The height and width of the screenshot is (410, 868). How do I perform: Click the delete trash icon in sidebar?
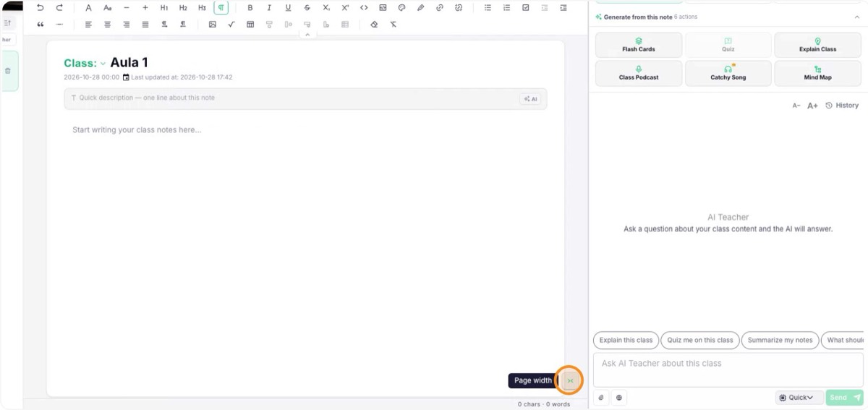click(8, 71)
